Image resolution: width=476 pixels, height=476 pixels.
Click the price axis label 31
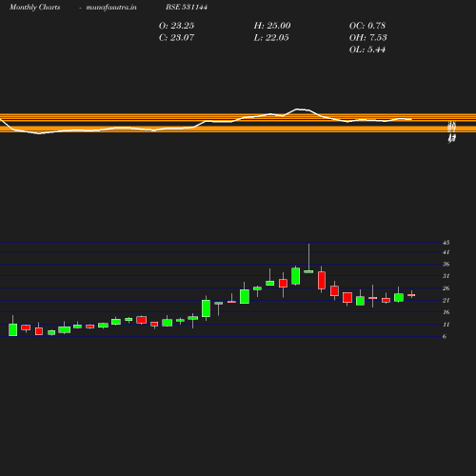coord(446,276)
